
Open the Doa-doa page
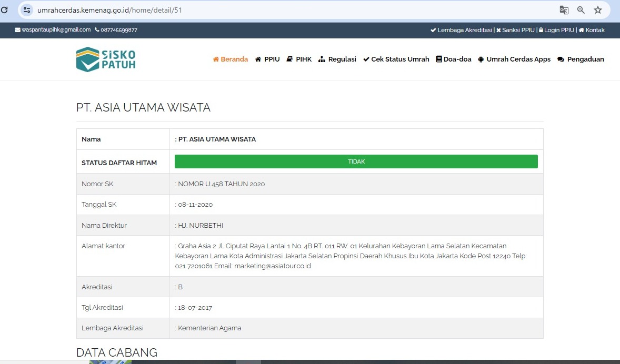(454, 59)
